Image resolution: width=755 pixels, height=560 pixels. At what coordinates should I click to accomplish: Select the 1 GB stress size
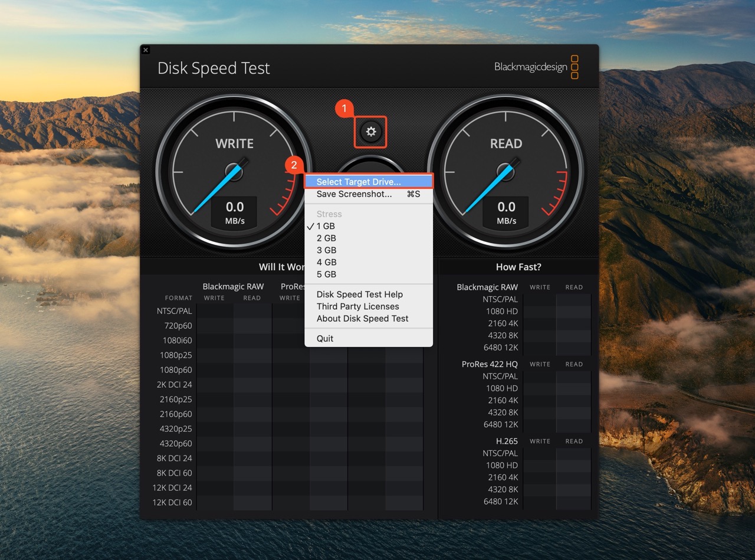click(x=369, y=226)
